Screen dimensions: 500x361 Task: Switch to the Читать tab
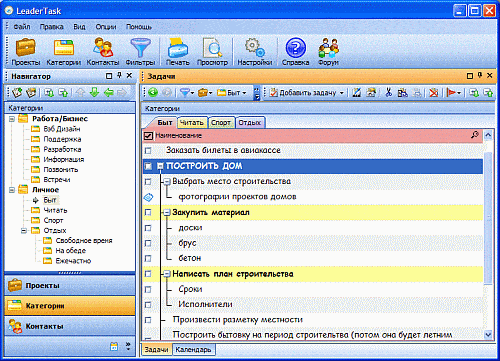pyautogui.click(x=192, y=123)
